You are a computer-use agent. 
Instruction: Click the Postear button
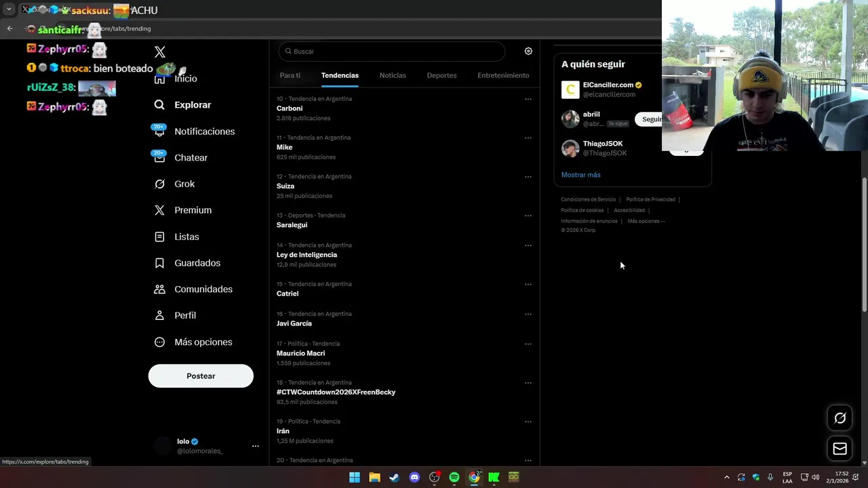[201, 376]
